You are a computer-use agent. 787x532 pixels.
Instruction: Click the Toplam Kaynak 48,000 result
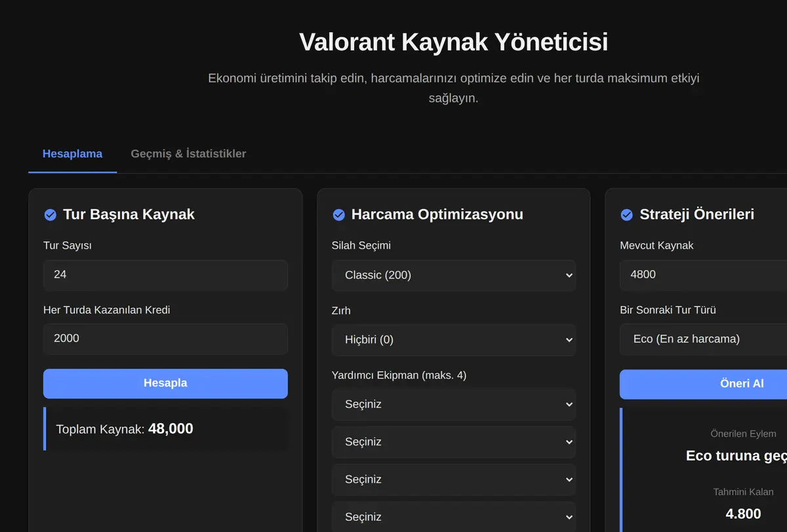165,429
